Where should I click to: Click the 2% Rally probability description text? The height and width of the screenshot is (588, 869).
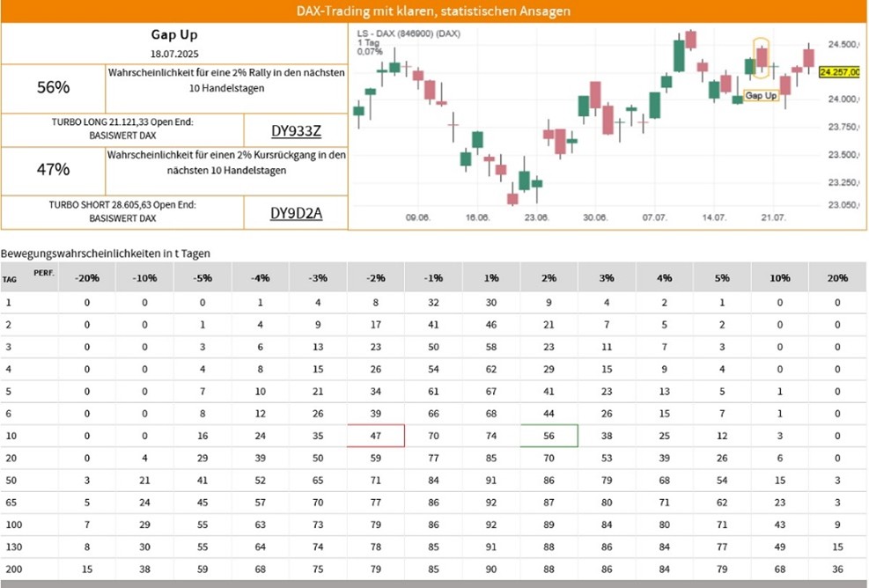(226, 80)
